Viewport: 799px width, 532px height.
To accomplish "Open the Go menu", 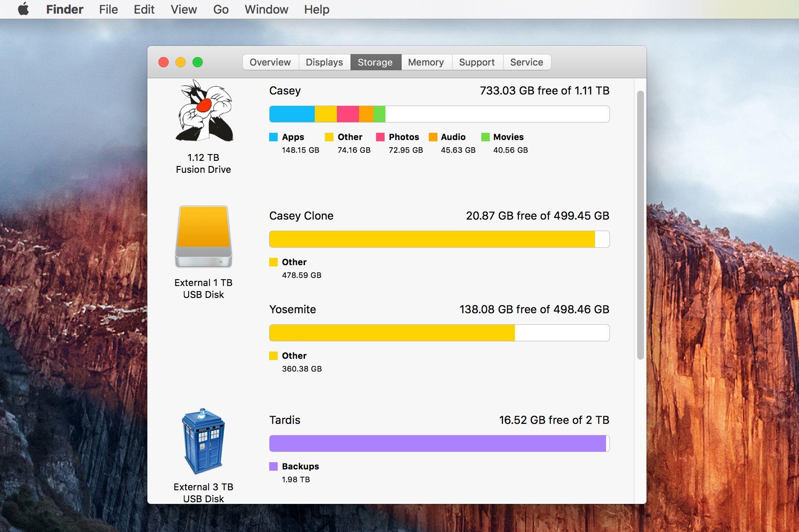I will coord(221,9).
